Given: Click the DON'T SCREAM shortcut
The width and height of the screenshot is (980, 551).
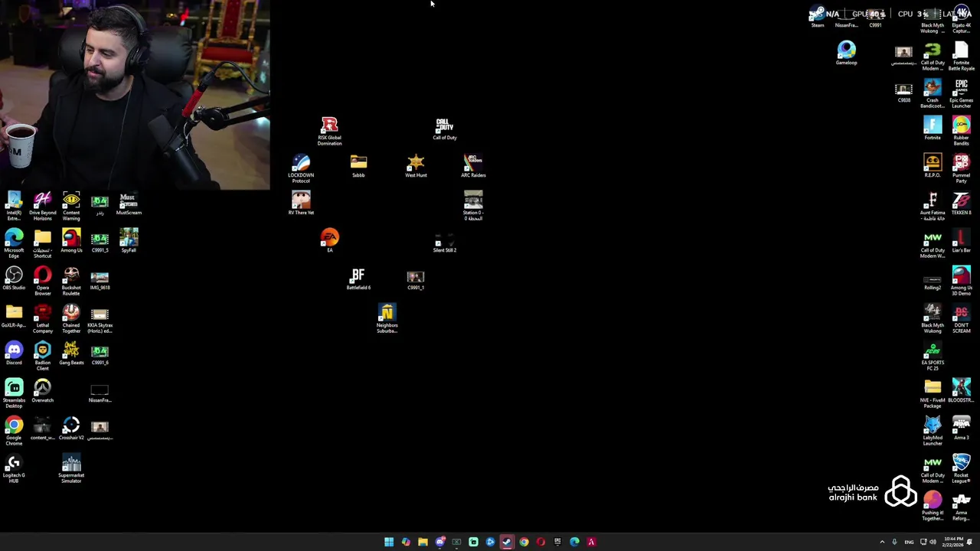Looking at the screenshot, I should tap(962, 319).
